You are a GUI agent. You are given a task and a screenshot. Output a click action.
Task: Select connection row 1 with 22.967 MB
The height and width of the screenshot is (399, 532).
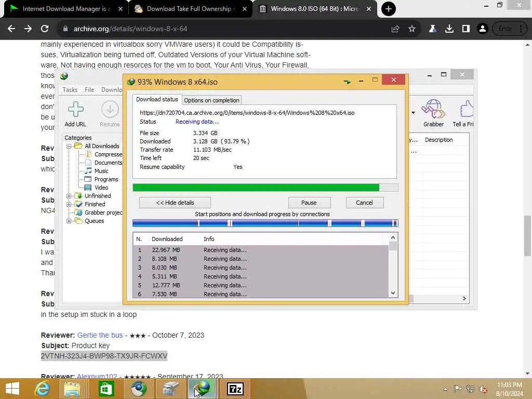(x=261, y=250)
